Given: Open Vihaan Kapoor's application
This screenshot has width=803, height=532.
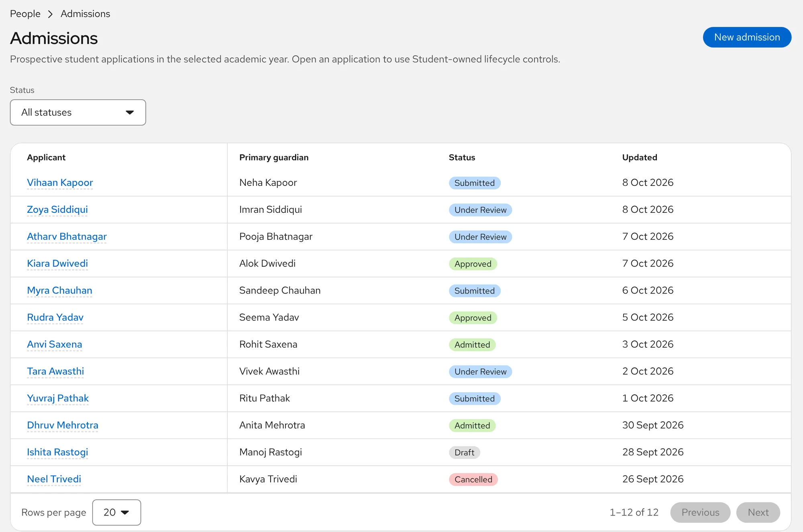Looking at the screenshot, I should pyautogui.click(x=60, y=183).
